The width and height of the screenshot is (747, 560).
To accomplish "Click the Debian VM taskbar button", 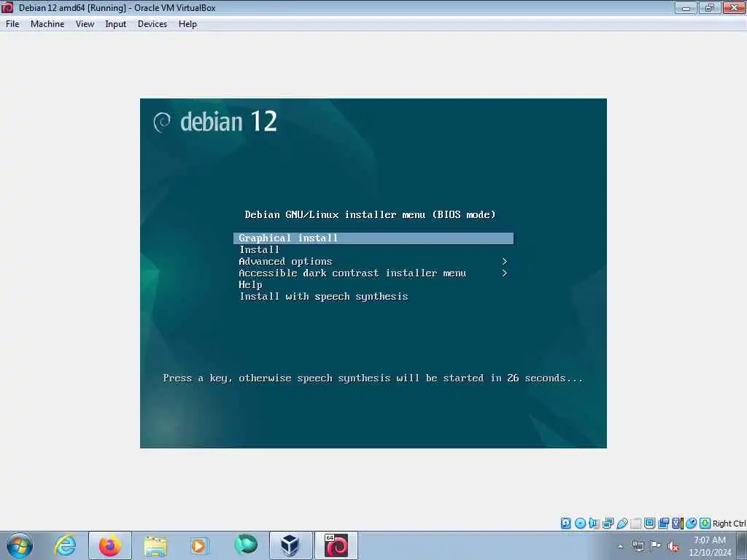I will (x=336, y=545).
